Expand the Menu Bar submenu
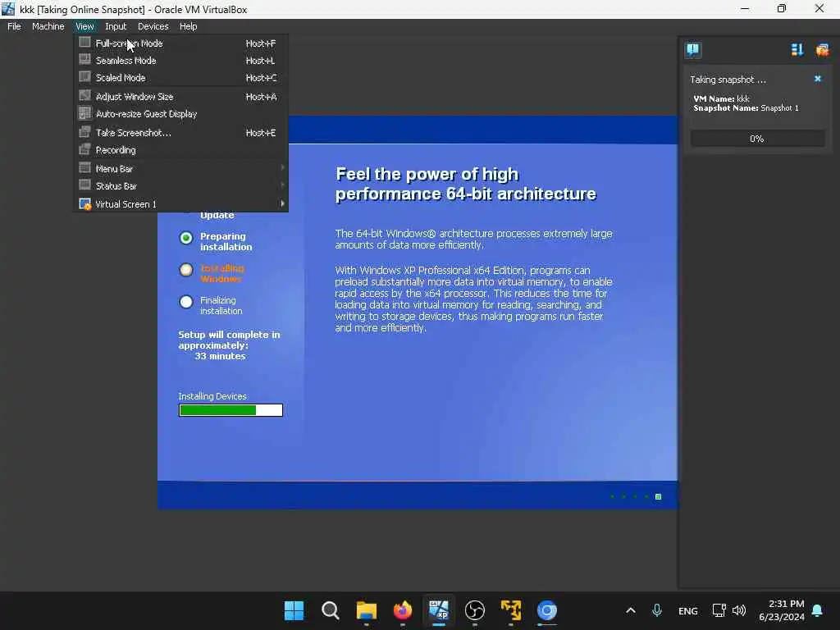 coord(180,169)
